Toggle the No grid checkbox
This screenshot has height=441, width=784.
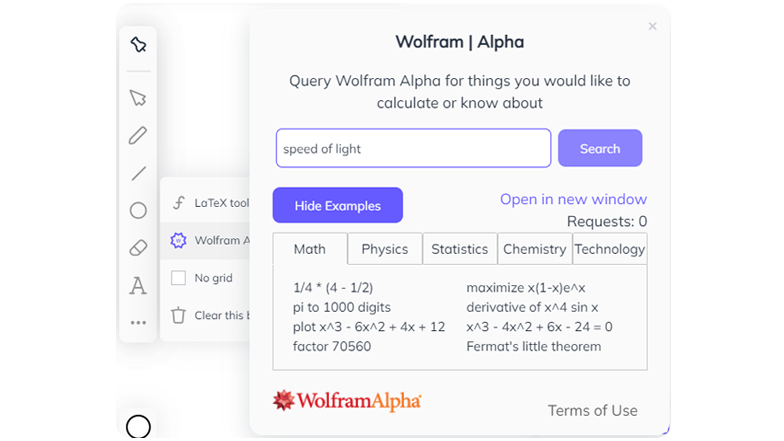tap(178, 278)
